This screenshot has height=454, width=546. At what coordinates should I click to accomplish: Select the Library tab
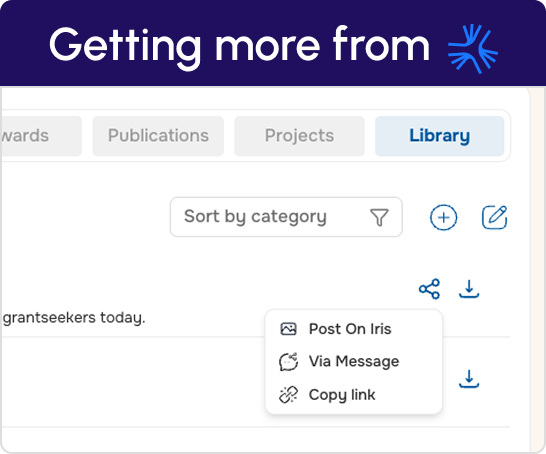(x=439, y=136)
